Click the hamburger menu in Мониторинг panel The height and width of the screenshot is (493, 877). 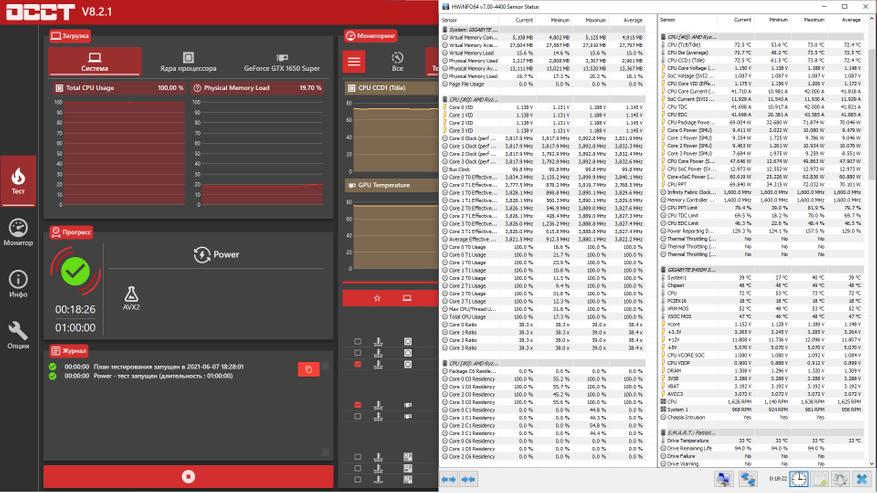354,62
